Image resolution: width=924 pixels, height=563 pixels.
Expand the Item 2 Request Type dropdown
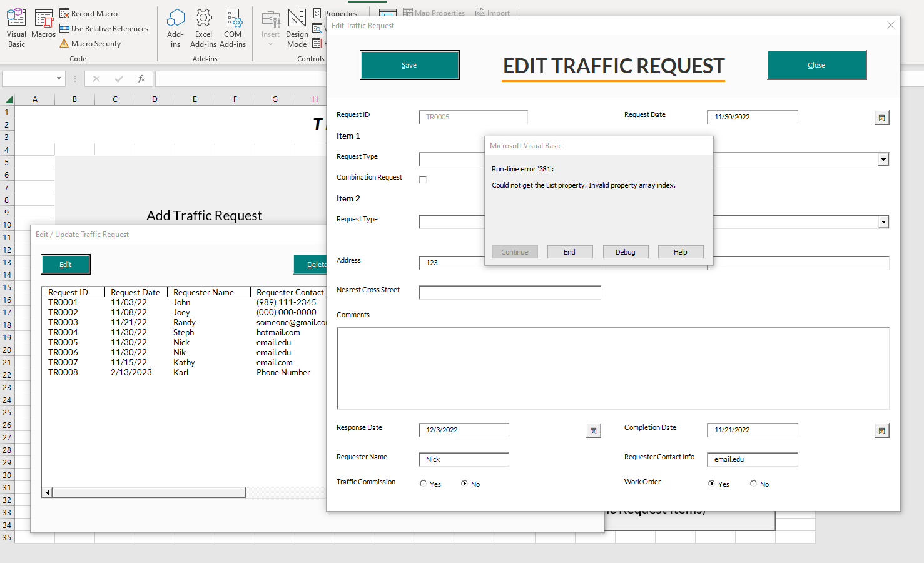click(x=882, y=221)
